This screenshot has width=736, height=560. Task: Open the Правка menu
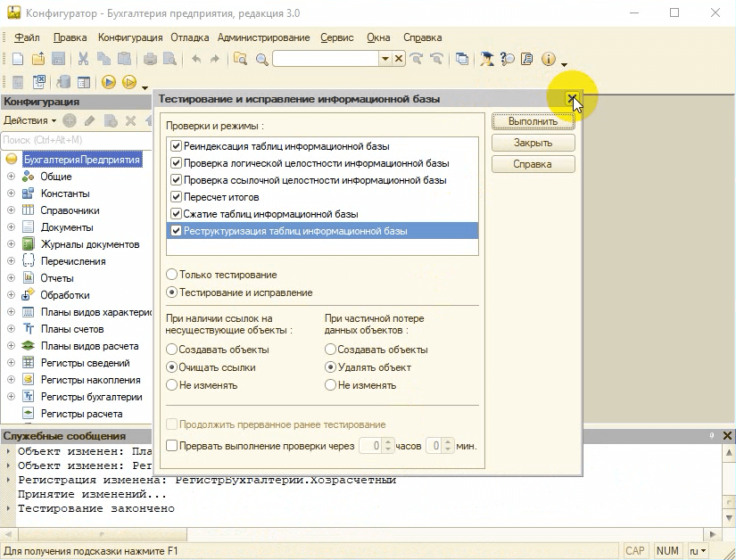[70, 37]
